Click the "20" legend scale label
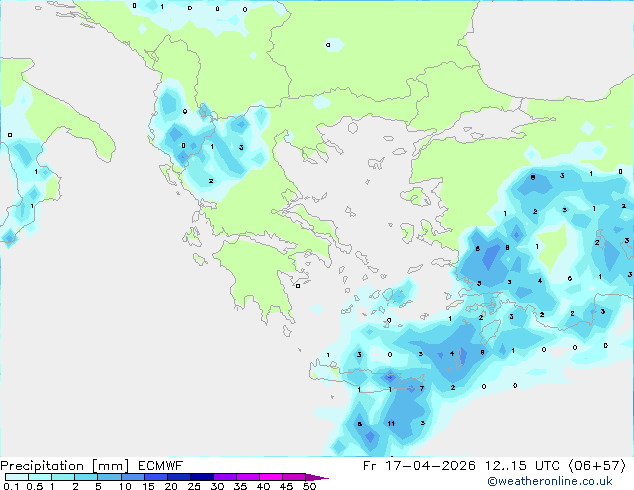The width and height of the screenshot is (634, 490). coord(171,486)
